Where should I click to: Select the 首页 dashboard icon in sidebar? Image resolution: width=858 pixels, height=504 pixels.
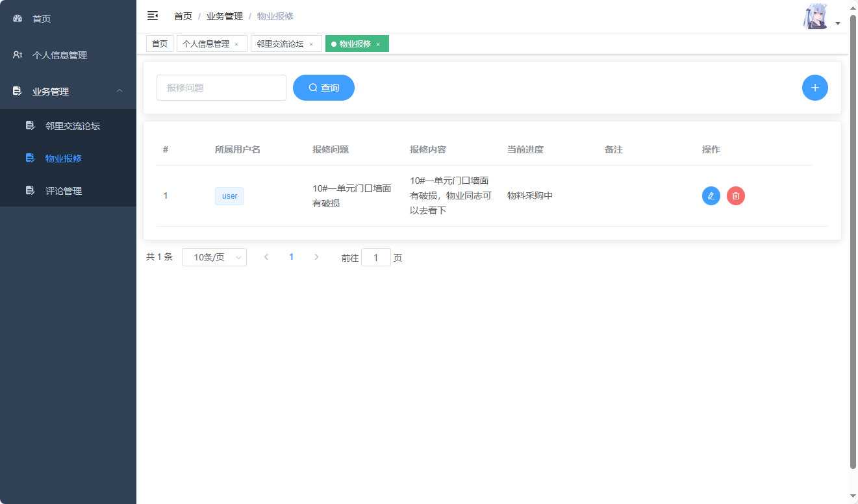[17, 18]
